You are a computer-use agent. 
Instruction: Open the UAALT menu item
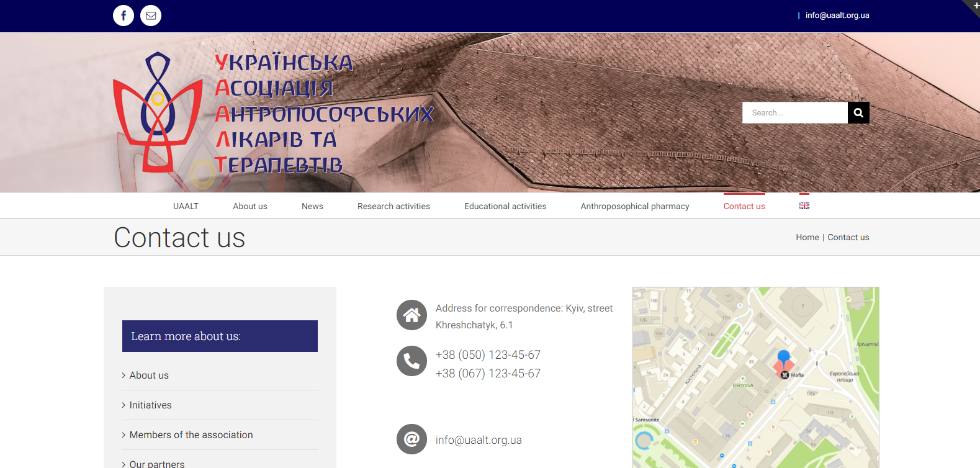pos(186,206)
